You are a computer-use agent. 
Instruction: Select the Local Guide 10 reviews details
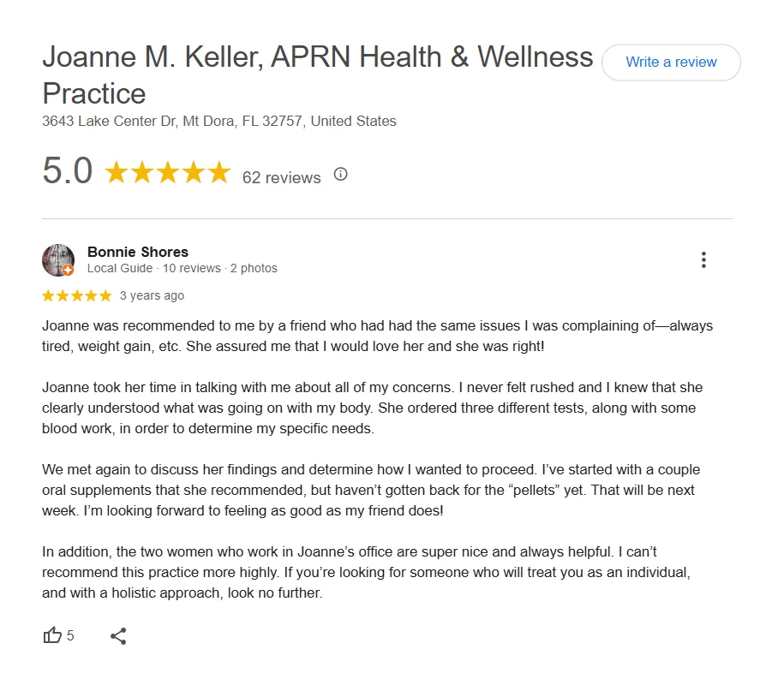(182, 268)
